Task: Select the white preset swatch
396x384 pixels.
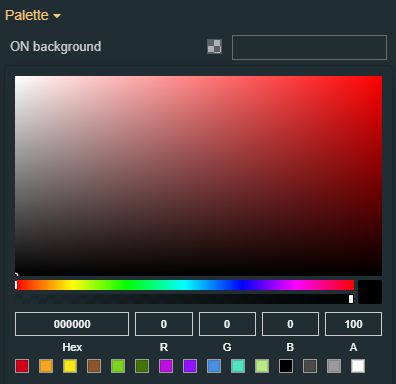Action: (x=358, y=366)
